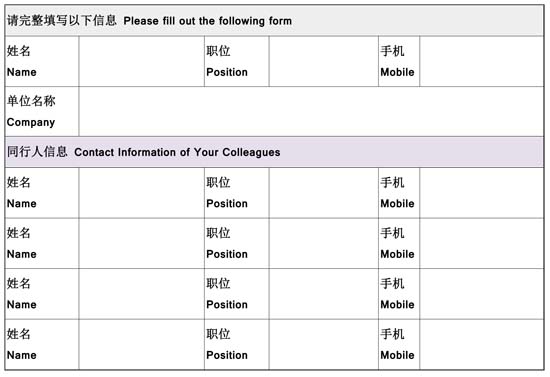Select the first colleague's Position field
Image resolution: width=550 pixels, height=377 pixels.
coord(324,193)
